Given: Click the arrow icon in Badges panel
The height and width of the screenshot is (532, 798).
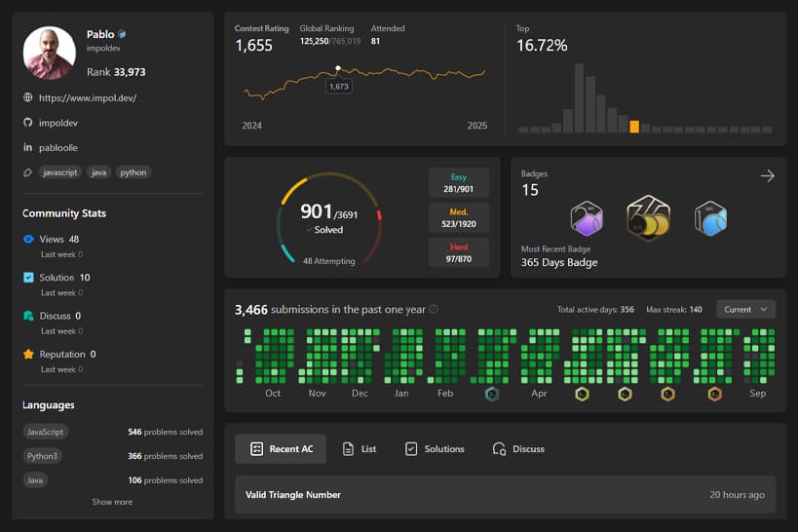Looking at the screenshot, I should click(x=767, y=176).
